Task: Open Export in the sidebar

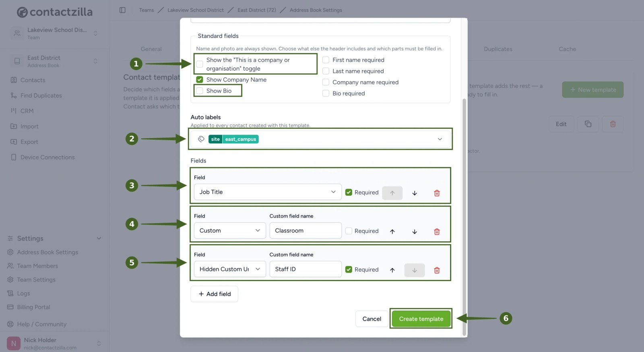Action: tap(29, 142)
